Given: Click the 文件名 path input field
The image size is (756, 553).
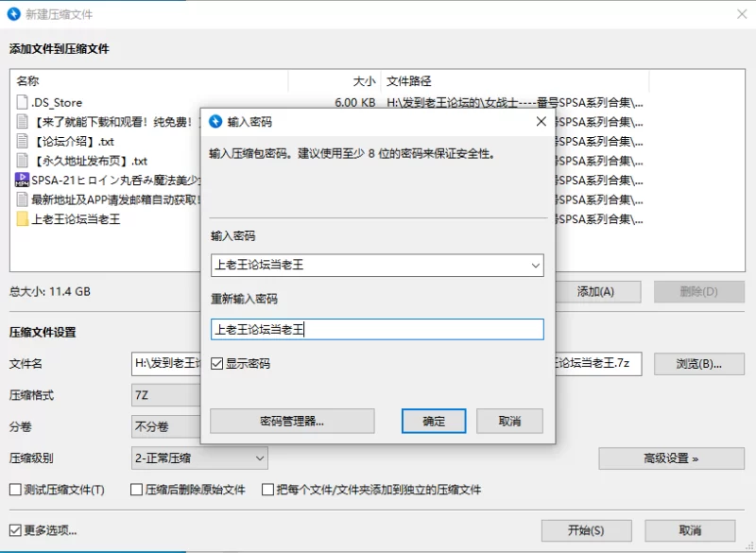Looking at the screenshot, I should coord(387,364).
